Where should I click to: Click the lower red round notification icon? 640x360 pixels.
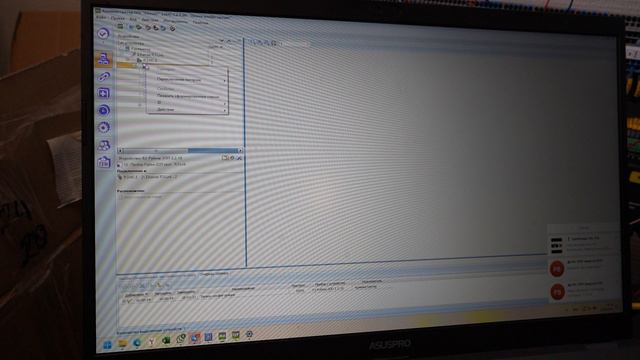point(557,292)
